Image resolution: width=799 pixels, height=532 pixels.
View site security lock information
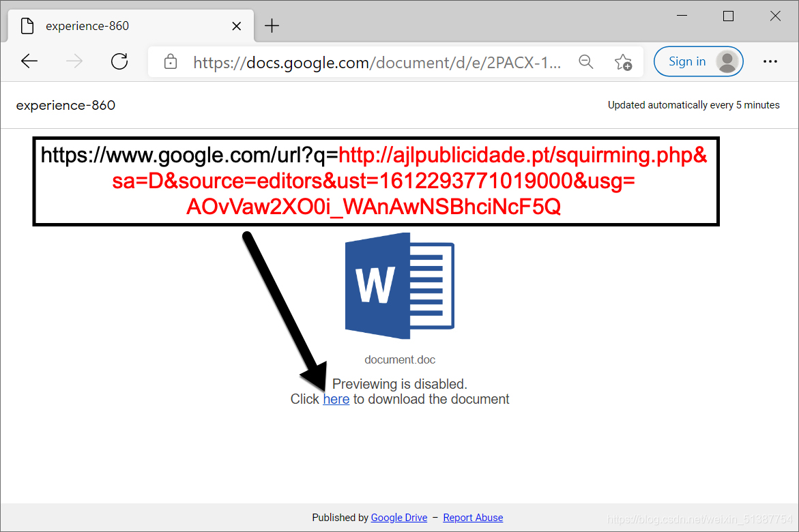coord(170,62)
